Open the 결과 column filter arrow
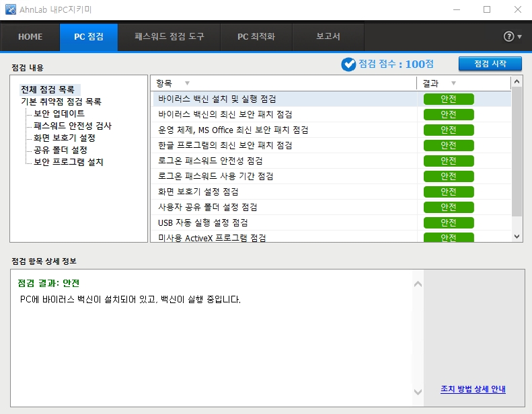The height and width of the screenshot is (414, 532). click(x=453, y=83)
